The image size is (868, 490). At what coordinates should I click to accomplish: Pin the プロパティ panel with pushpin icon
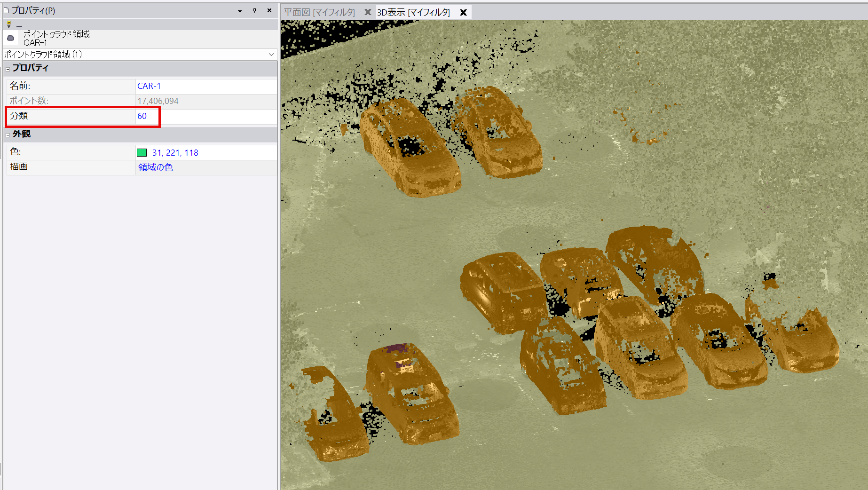point(254,10)
